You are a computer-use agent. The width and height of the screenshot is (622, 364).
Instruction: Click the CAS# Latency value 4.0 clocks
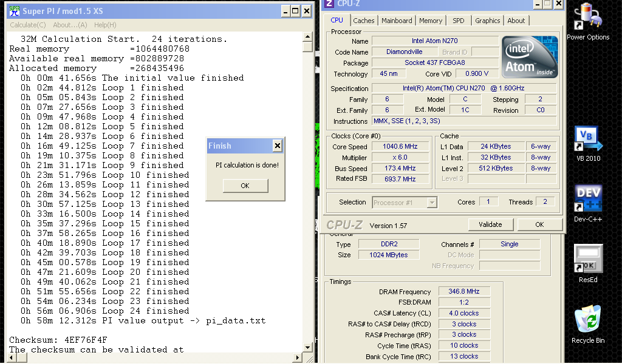click(464, 313)
